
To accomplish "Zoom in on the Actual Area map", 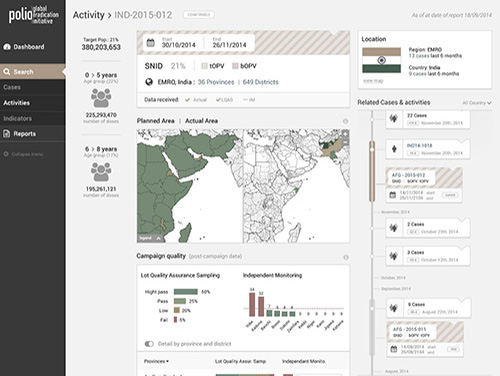I will (x=345, y=134).
